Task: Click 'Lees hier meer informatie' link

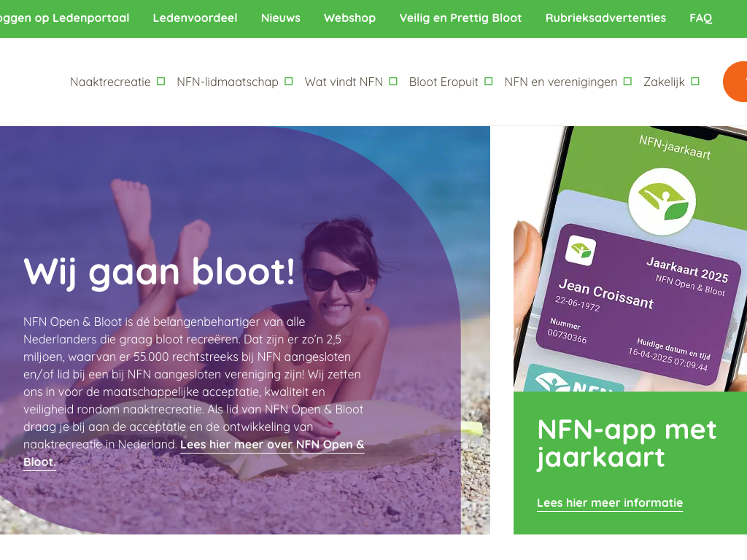Action: [610, 503]
